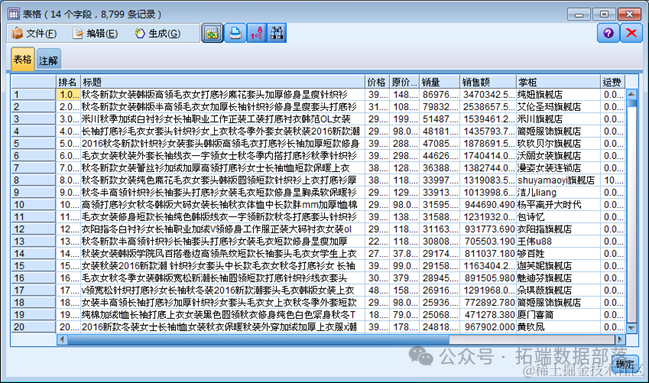The width and height of the screenshot is (649, 383).
Task: Click sales value 931773.690 cell
Action: click(x=488, y=229)
